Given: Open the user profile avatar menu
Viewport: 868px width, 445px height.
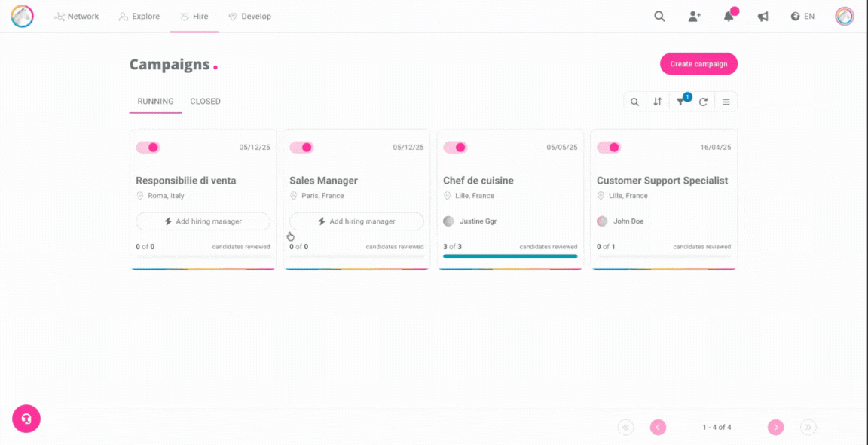Looking at the screenshot, I should 845,16.
